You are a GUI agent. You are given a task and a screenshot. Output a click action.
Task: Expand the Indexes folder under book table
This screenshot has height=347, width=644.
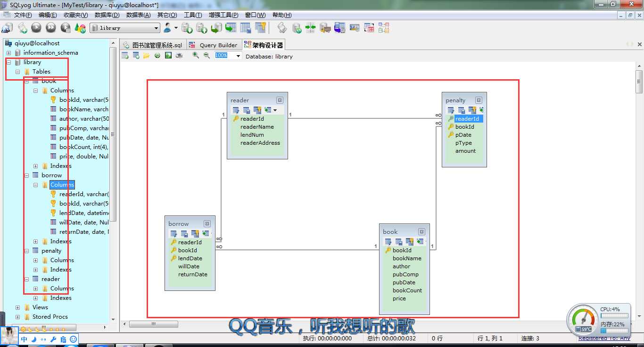(36, 166)
